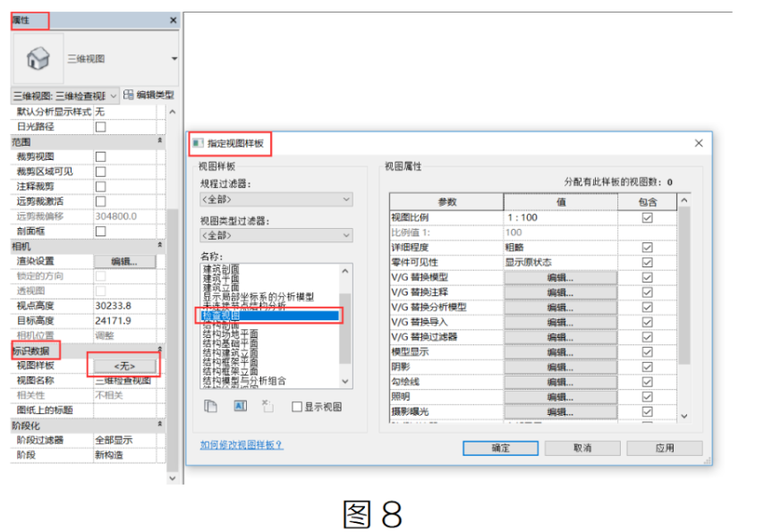Click the 应用 button

tap(665, 448)
